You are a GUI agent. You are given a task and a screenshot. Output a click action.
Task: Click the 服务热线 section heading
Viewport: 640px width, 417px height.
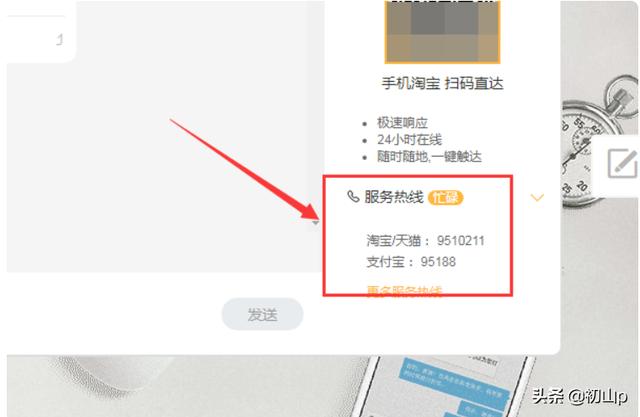[x=394, y=197]
